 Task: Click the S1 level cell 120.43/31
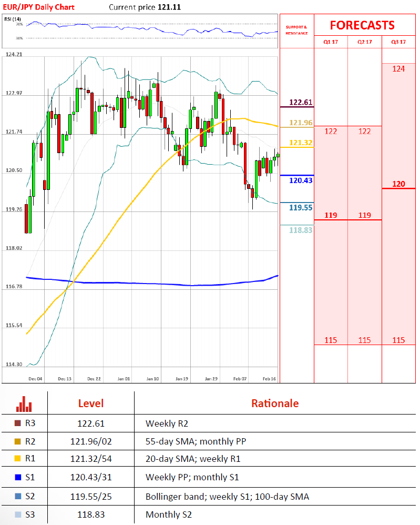[91, 477]
